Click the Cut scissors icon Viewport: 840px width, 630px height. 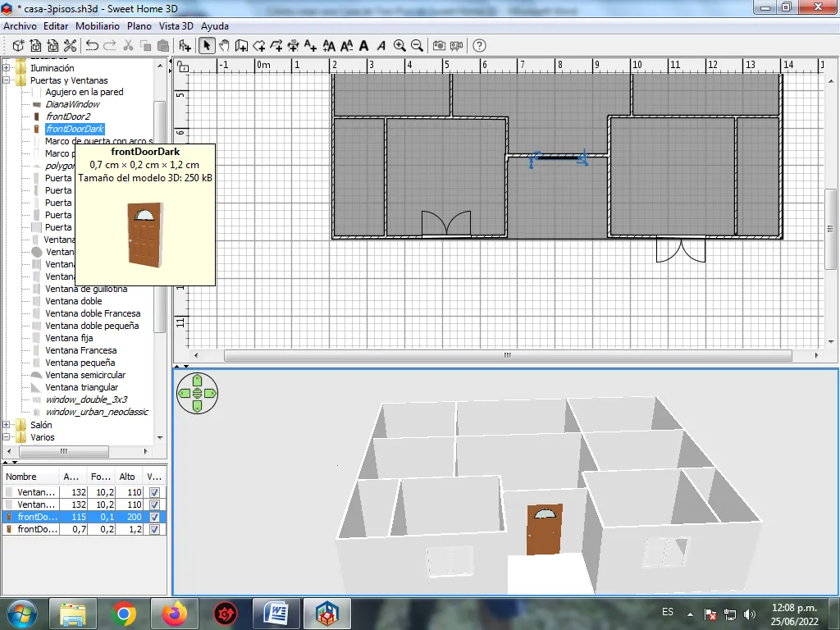[128, 46]
